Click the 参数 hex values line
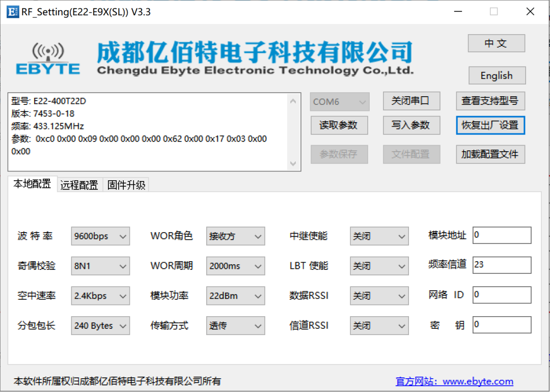 [139, 145]
